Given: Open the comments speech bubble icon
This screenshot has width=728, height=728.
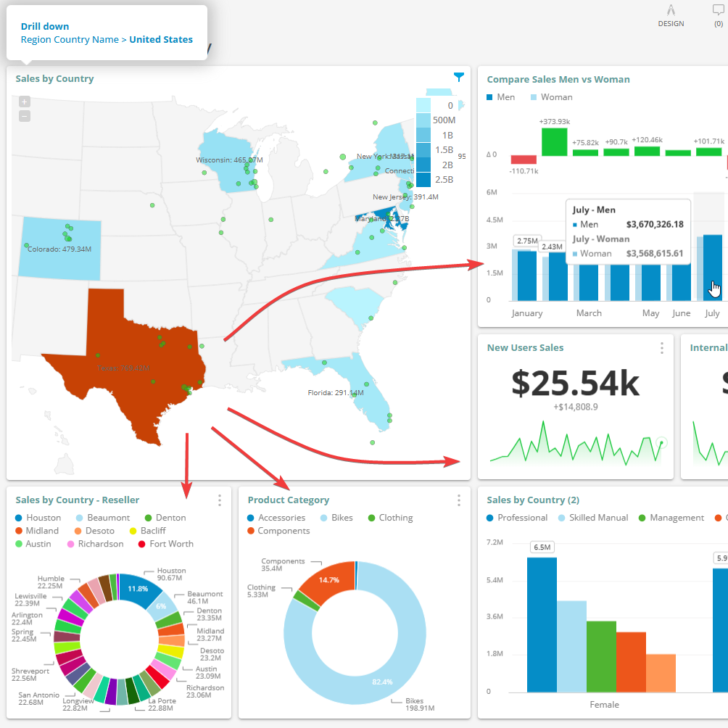Looking at the screenshot, I should [718, 10].
